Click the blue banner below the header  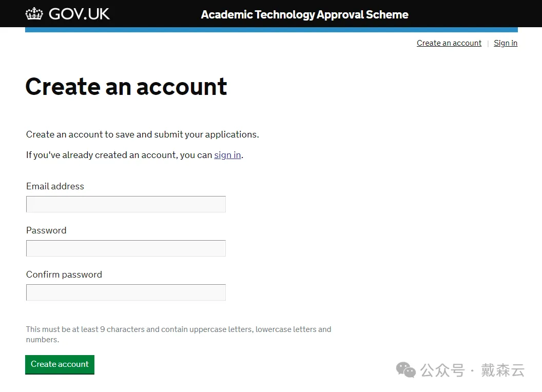click(x=271, y=30)
